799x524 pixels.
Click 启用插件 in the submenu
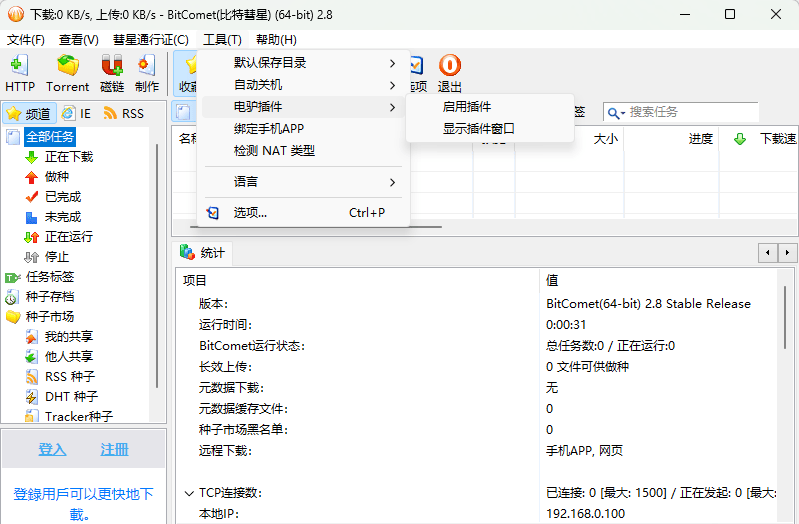490,107
